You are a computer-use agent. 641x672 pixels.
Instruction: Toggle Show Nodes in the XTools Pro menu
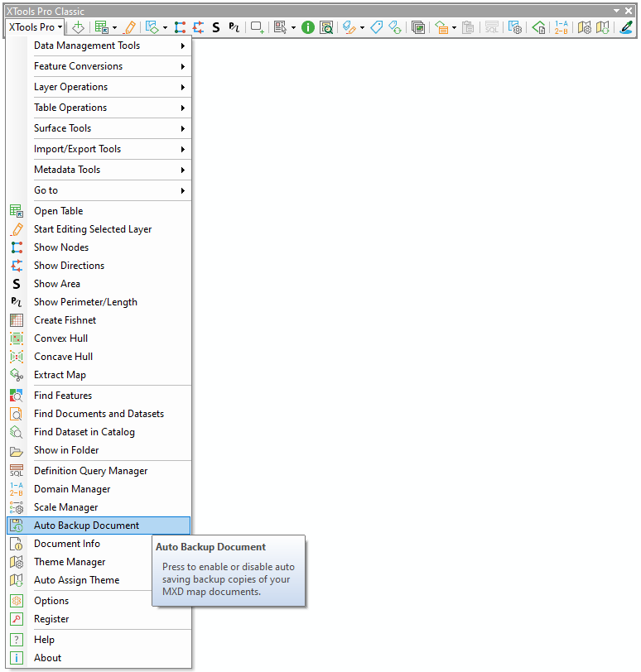pyautogui.click(x=99, y=247)
